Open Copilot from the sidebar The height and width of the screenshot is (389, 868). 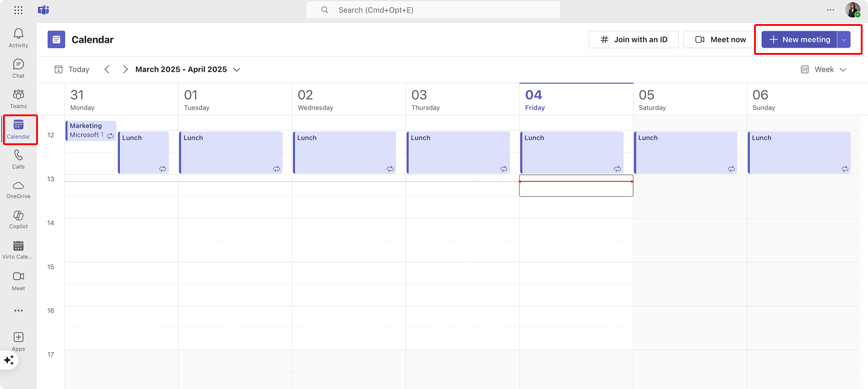(18, 219)
